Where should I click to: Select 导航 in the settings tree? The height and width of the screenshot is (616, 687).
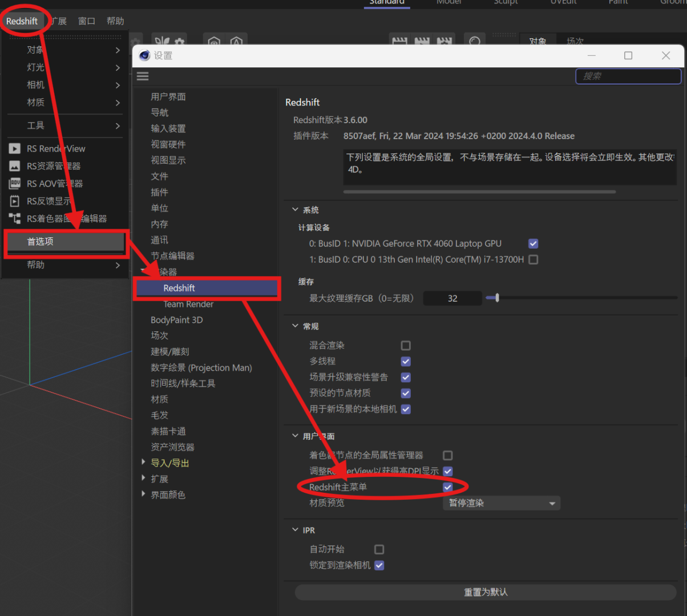(x=160, y=113)
